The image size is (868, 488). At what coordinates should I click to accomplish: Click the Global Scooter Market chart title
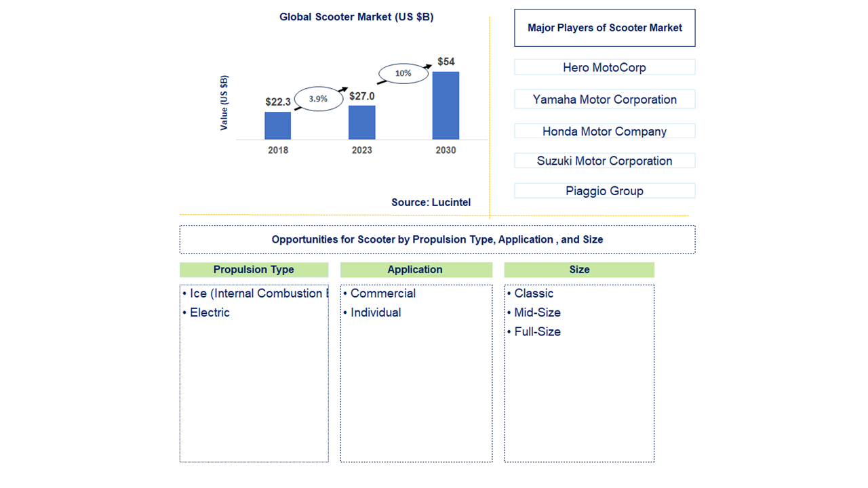[356, 17]
